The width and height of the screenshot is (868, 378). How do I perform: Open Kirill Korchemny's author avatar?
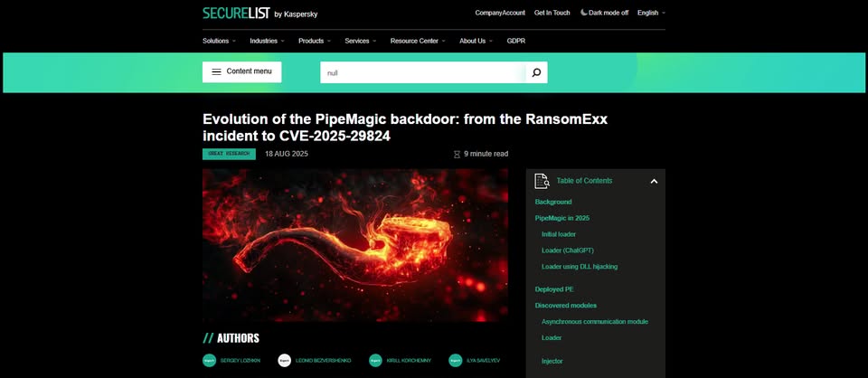[375, 360]
